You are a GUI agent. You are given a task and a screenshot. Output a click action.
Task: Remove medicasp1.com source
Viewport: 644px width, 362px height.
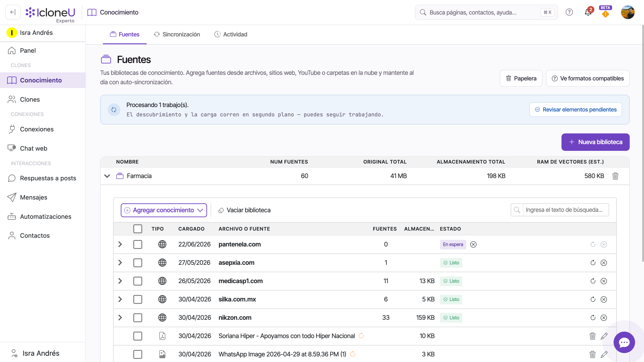tap(604, 281)
